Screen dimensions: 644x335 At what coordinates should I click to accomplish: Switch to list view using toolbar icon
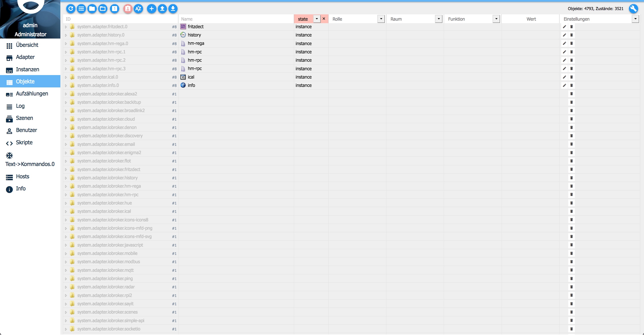click(x=81, y=9)
